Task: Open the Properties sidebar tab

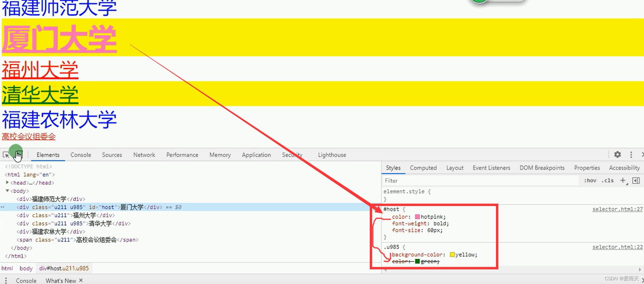Action: click(x=587, y=168)
